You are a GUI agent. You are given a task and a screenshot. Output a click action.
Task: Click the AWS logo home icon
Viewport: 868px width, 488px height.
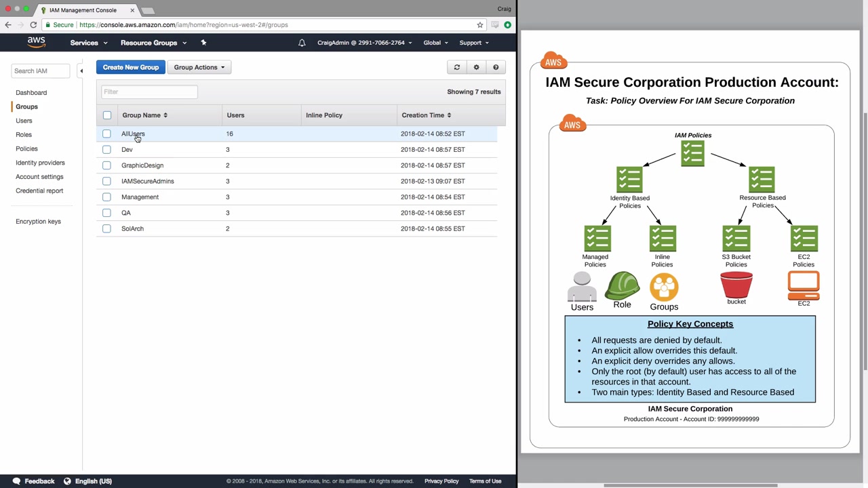[37, 42]
